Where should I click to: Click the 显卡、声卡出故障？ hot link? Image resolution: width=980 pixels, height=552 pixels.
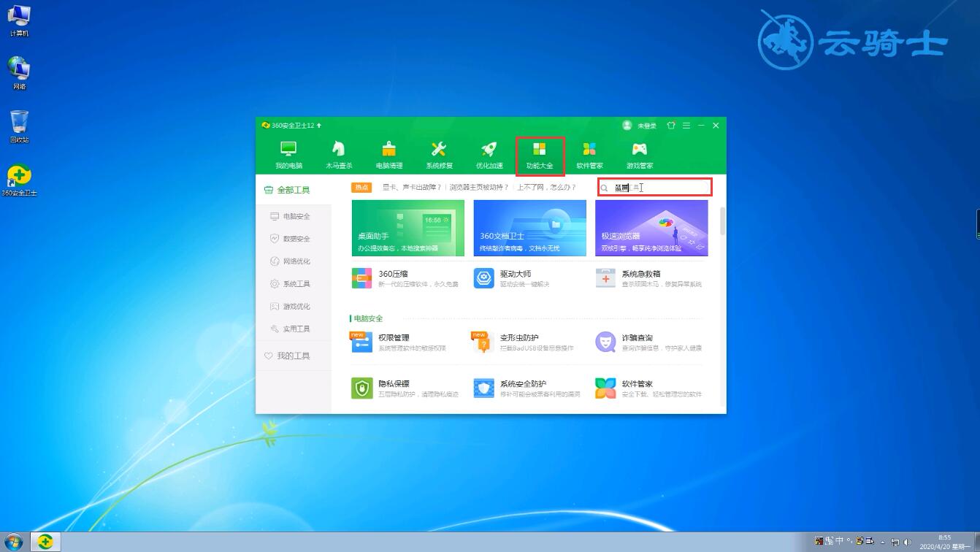(x=412, y=188)
